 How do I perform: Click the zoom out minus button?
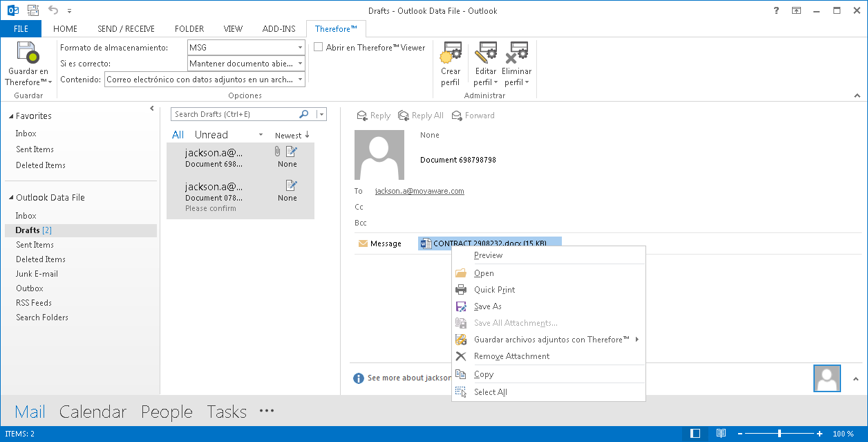click(739, 434)
